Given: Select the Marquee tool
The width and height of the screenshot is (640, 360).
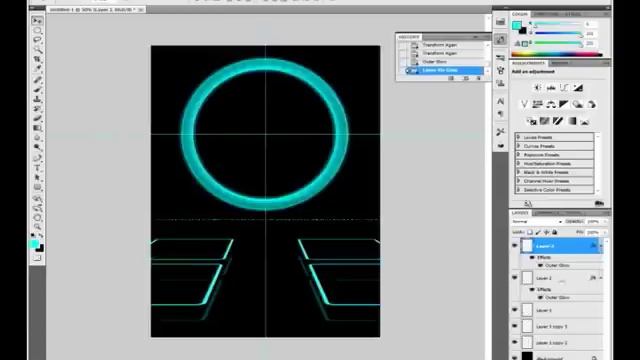Looking at the screenshot, I should [x=37, y=31].
